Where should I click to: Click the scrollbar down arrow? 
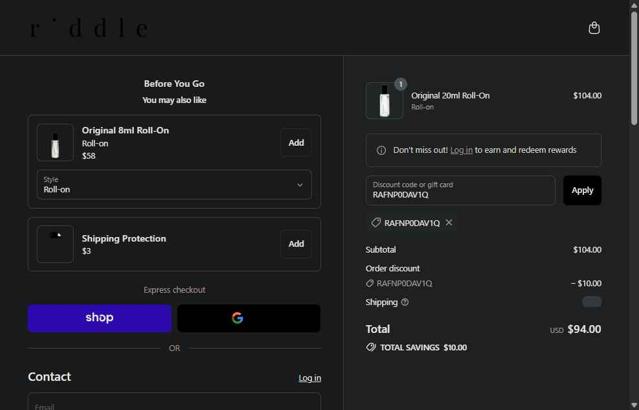(x=634, y=406)
